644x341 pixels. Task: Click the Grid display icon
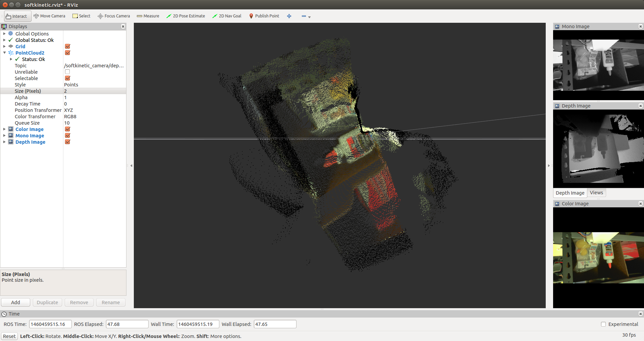click(x=11, y=46)
